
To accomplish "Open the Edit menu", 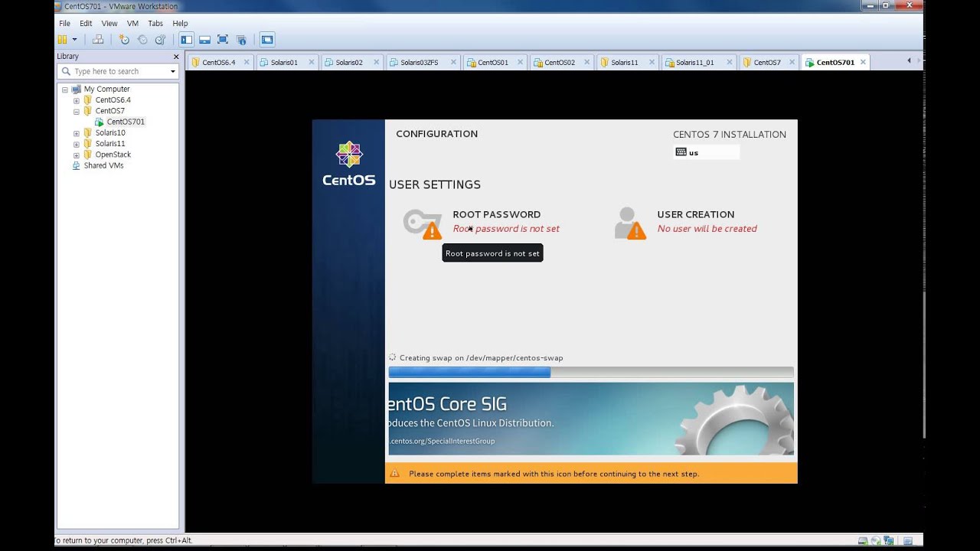I will tap(86, 24).
